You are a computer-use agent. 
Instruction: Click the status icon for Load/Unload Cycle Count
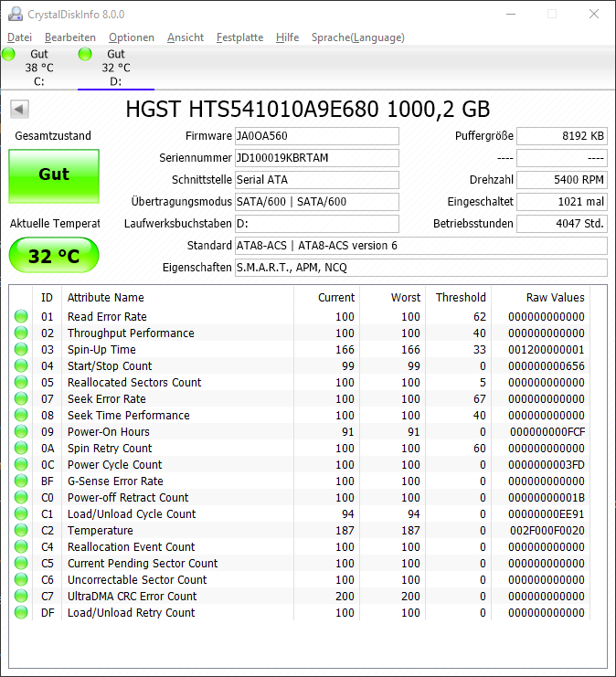[21, 513]
